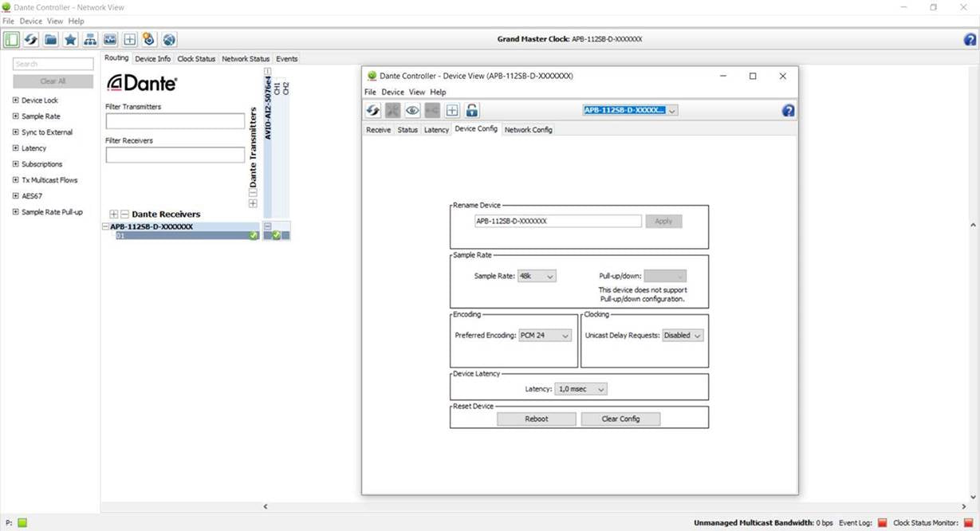Click the Device View lock icon
Image resolution: width=980 pixels, height=531 pixels.
[x=472, y=111]
